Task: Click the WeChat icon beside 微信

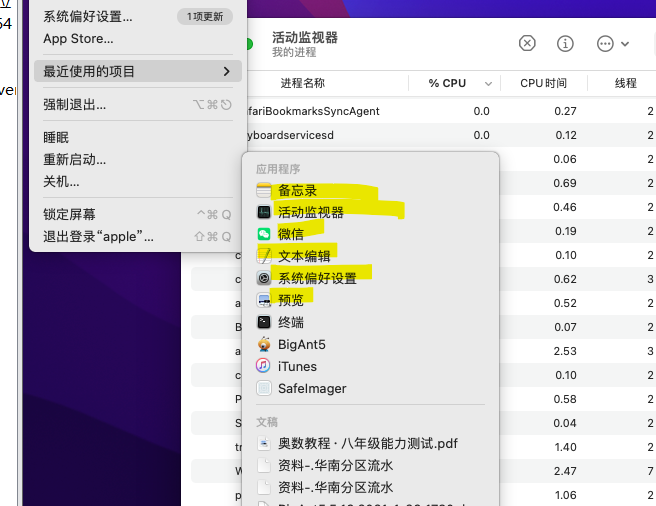Action: (x=264, y=234)
